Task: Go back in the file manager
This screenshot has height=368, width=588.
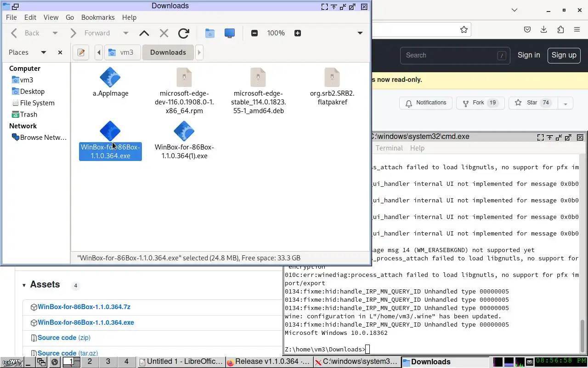Action: coord(25,33)
